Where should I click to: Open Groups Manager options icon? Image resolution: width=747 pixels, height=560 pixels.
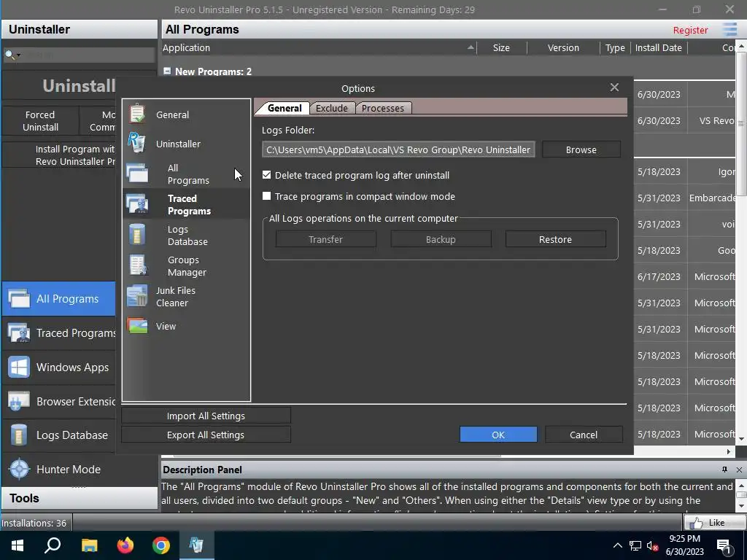[x=138, y=265]
